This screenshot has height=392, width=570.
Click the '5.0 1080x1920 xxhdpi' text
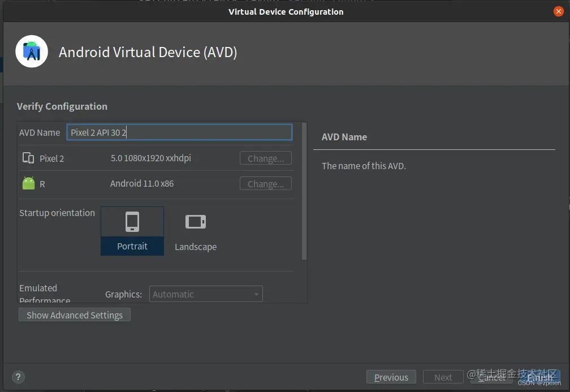pos(151,158)
